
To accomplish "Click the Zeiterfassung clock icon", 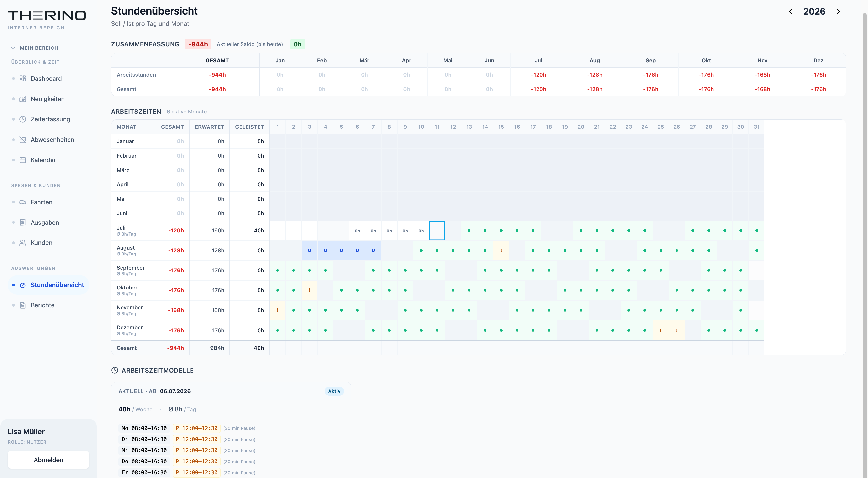I will coord(23,119).
